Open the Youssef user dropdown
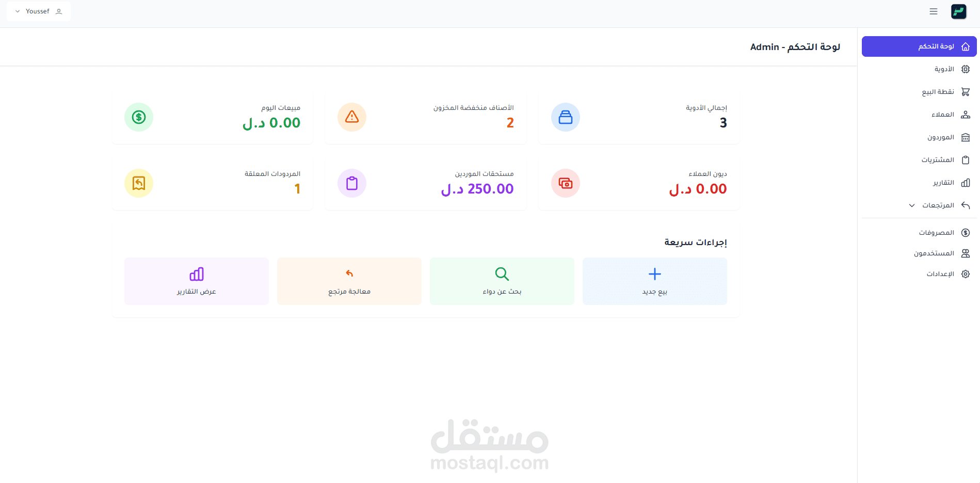The image size is (980, 483). 39,11
